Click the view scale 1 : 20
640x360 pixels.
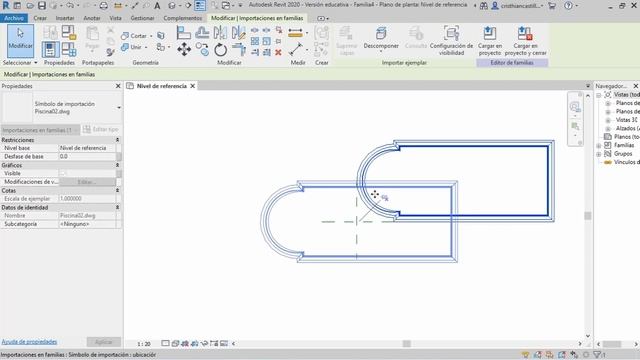144,344
